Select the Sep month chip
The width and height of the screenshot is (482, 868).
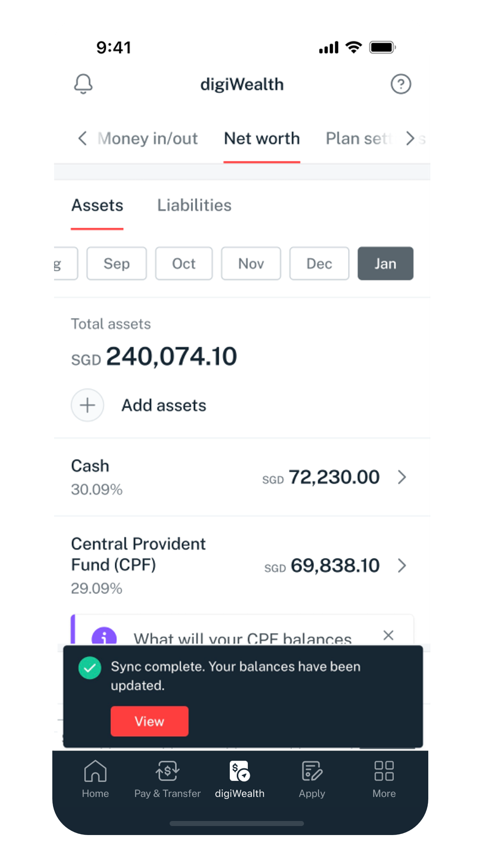point(117,263)
